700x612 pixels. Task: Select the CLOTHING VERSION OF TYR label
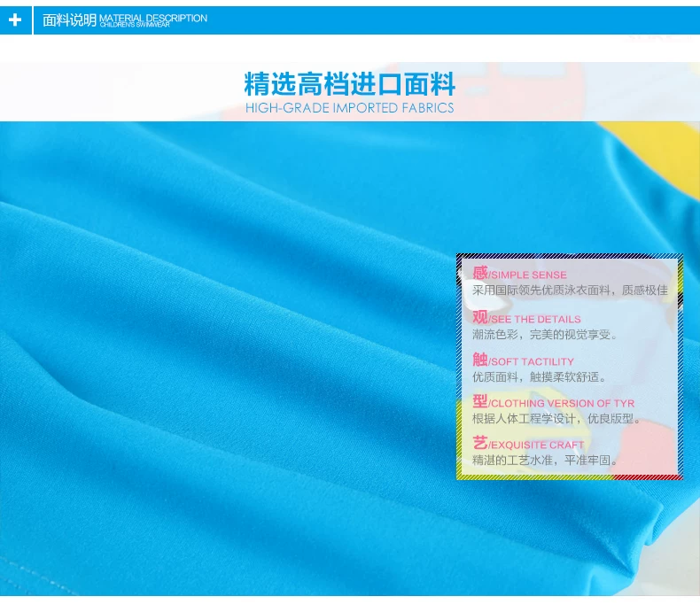[x=563, y=404]
